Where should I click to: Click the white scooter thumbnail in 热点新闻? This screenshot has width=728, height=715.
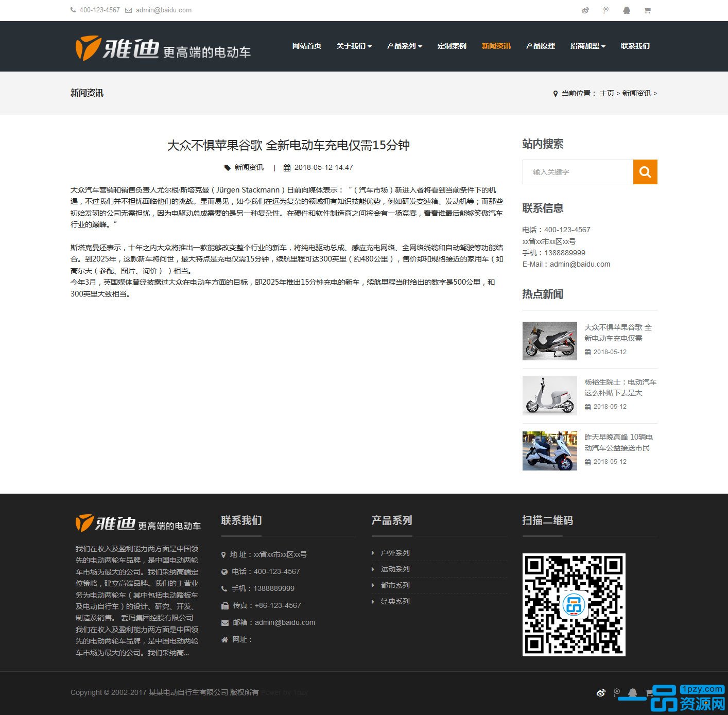pos(550,396)
